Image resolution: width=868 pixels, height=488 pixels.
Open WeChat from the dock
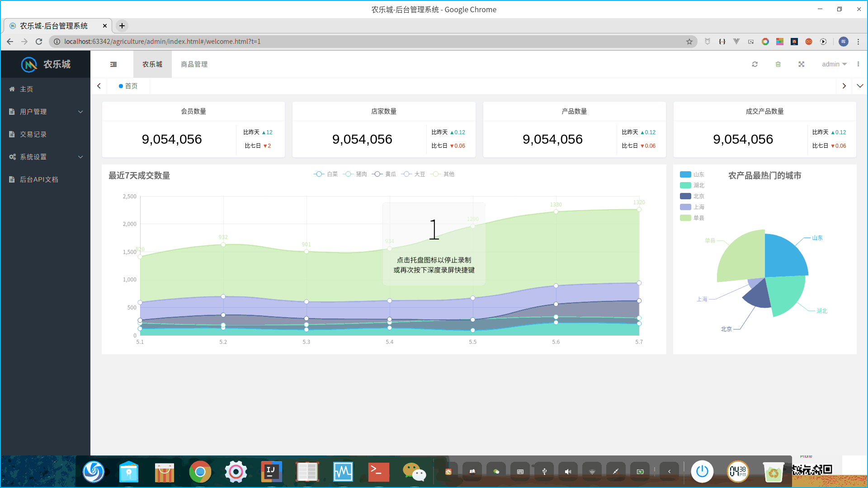tap(414, 472)
